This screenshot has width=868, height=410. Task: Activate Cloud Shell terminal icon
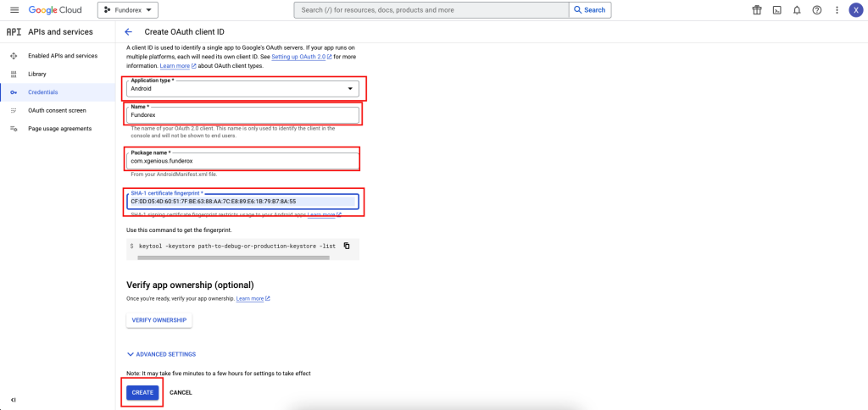tap(776, 10)
